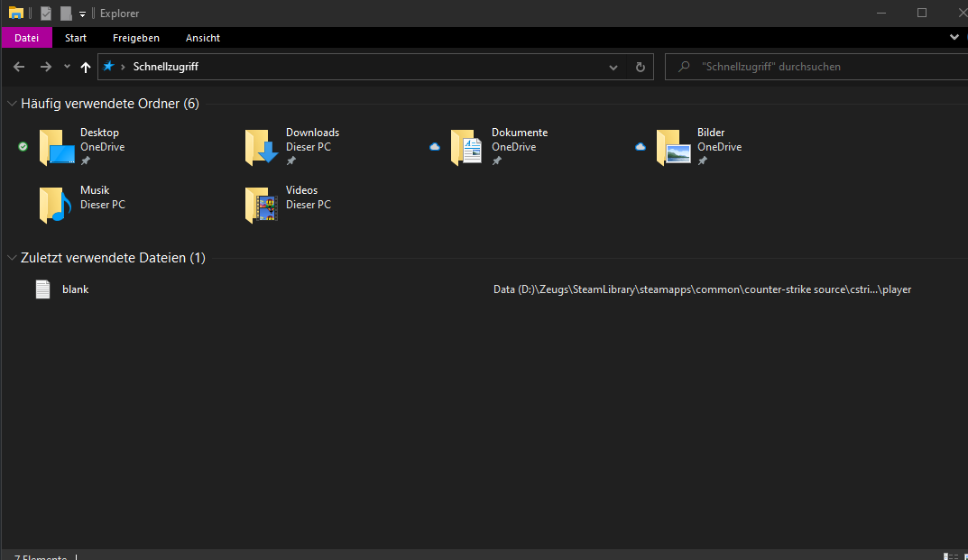The height and width of the screenshot is (560, 968).
Task: Click the blue star Quick Access icon
Action: (108, 66)
